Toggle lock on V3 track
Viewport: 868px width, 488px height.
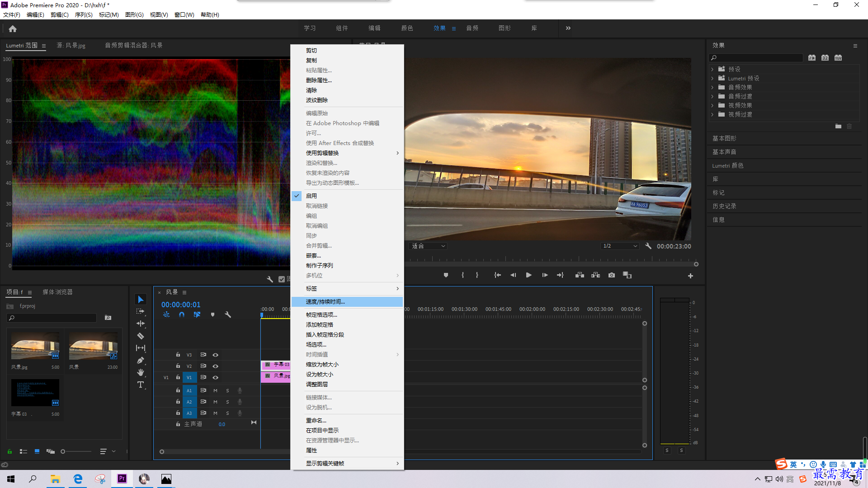click(178, 355)
